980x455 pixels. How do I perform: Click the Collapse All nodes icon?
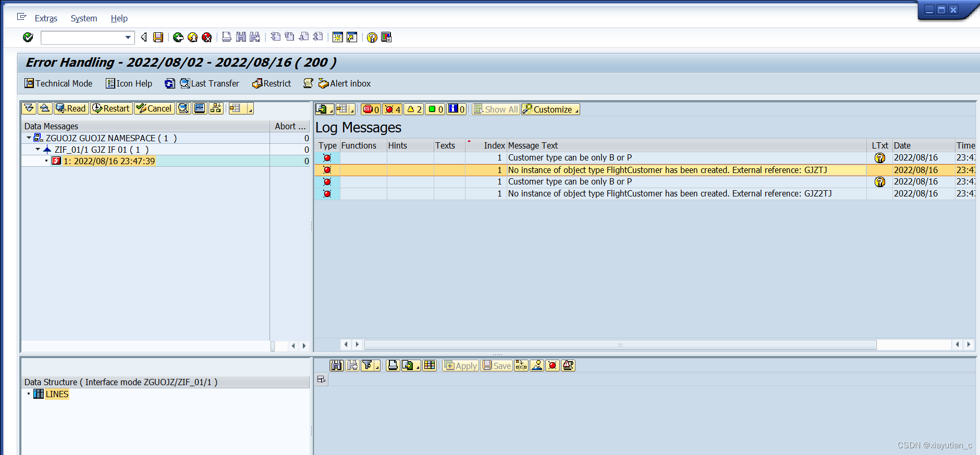click(45, 108)
